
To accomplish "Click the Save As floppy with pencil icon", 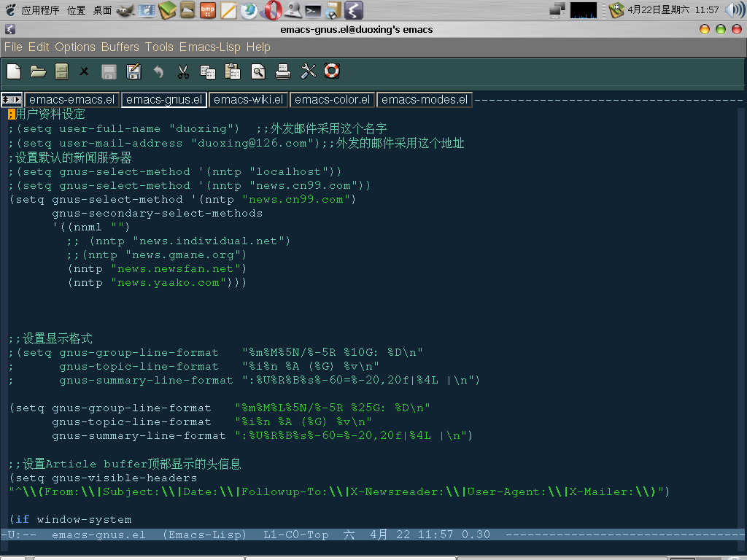I will pyautogui.click(x=134, y=71).
